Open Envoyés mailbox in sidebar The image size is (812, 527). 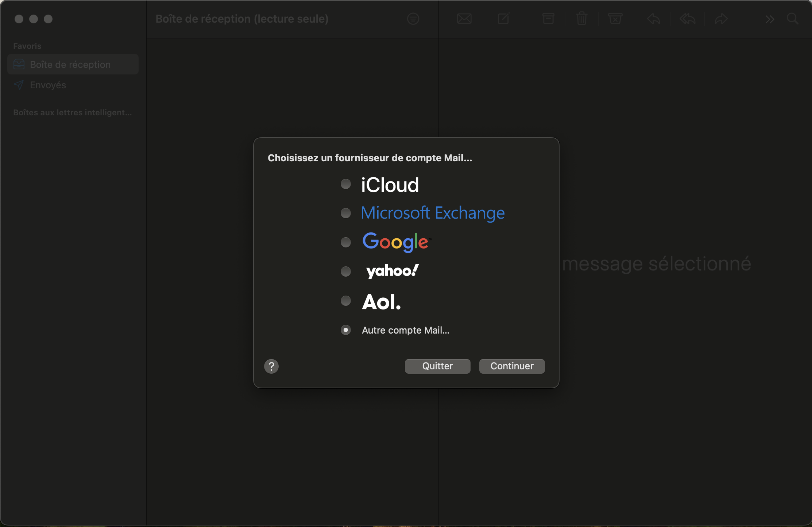pyautogui.click(x=73, y=85)
